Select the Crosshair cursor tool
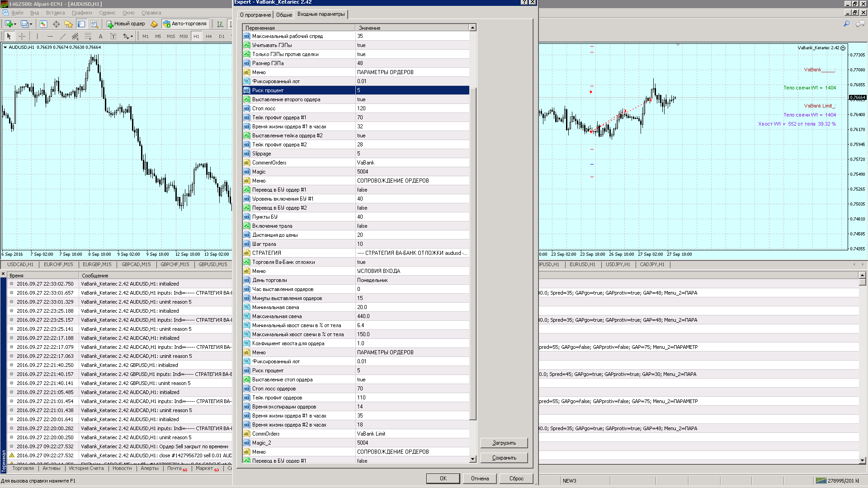 tap(22, 36)
